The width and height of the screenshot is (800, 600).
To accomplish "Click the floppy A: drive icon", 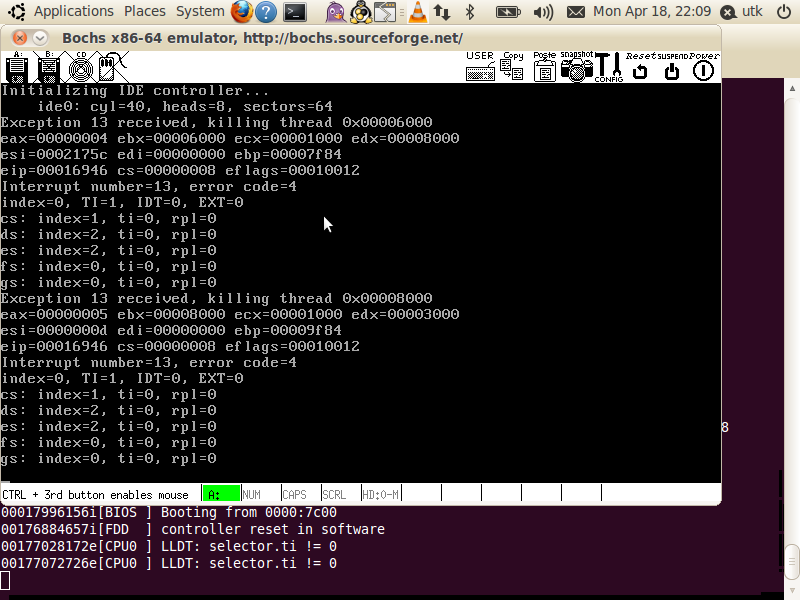I will (17, 67).
